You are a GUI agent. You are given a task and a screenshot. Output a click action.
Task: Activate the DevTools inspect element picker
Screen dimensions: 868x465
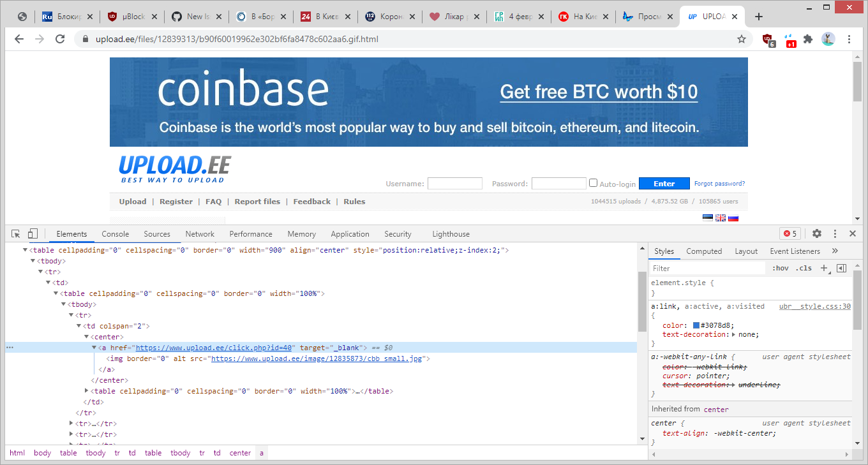16,234
